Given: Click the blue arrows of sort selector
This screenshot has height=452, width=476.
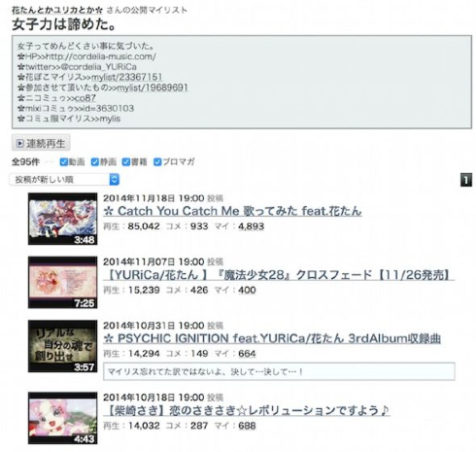Looking at the screenshot, I should (x=115, y=180).
